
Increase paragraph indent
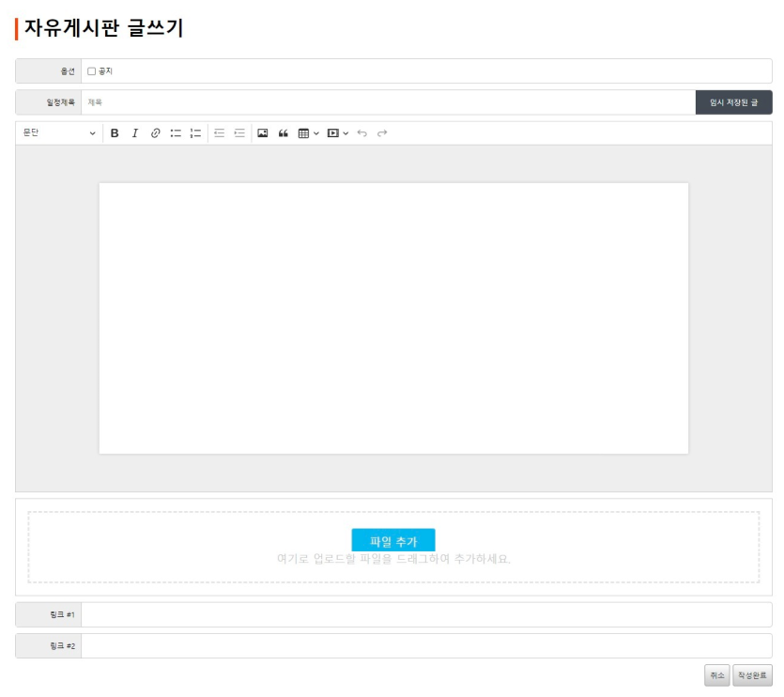coord(239,133)
